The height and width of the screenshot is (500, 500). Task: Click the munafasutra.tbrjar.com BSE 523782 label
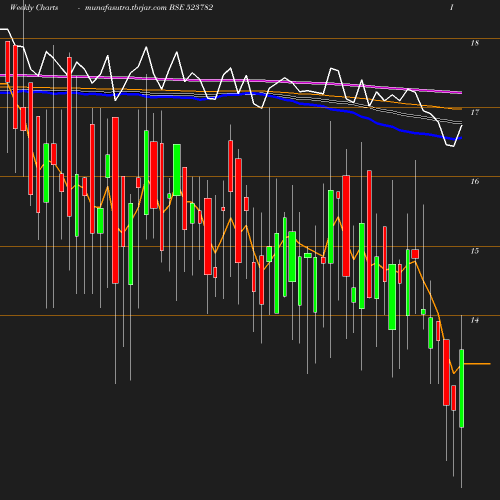click(x=149, y=7)
